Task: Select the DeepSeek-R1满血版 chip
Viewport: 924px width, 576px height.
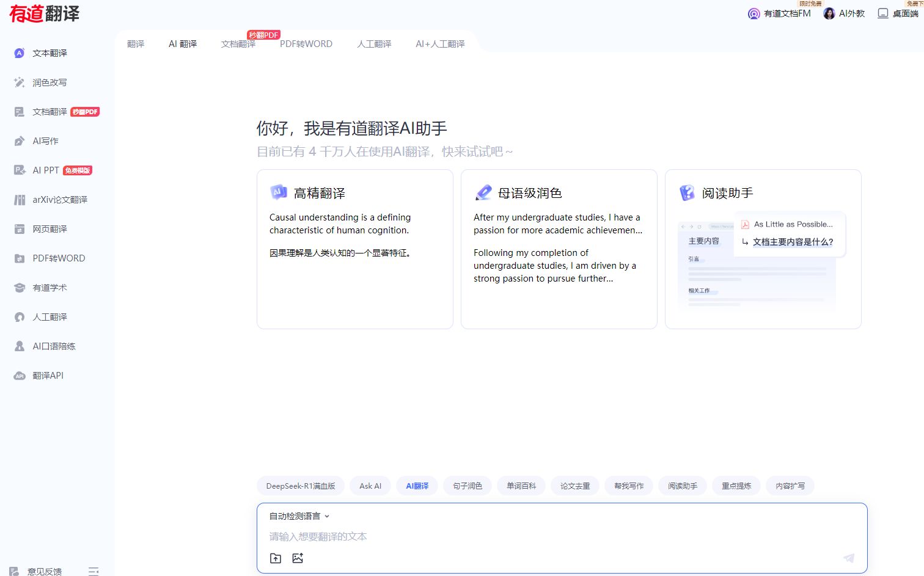Action: pyautogui.click(x=301, y=486)
